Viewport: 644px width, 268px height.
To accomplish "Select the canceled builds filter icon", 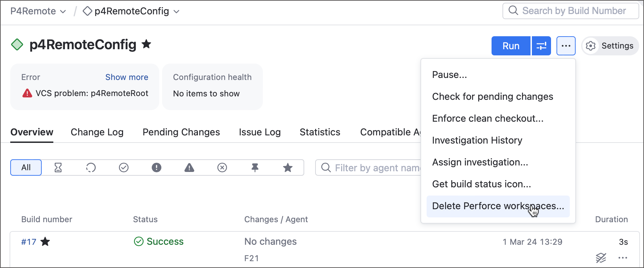I will tap(222, 167).
